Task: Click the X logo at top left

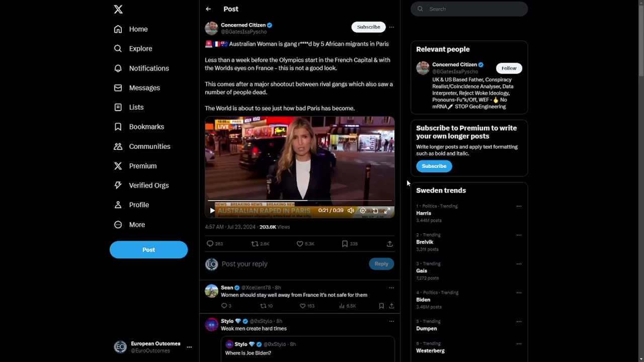Action: tap(118, 9)
